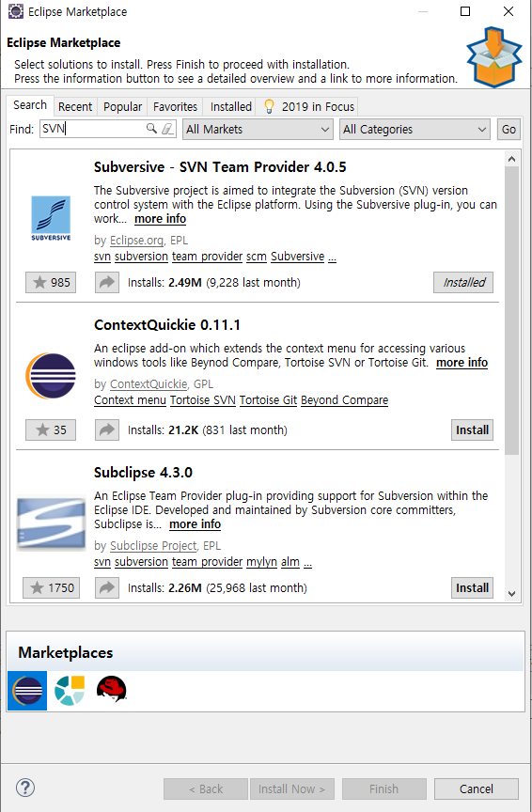Viewport: 532px width, 812px height.
Task: Click the Context menu tag
Action: point(130,400)
